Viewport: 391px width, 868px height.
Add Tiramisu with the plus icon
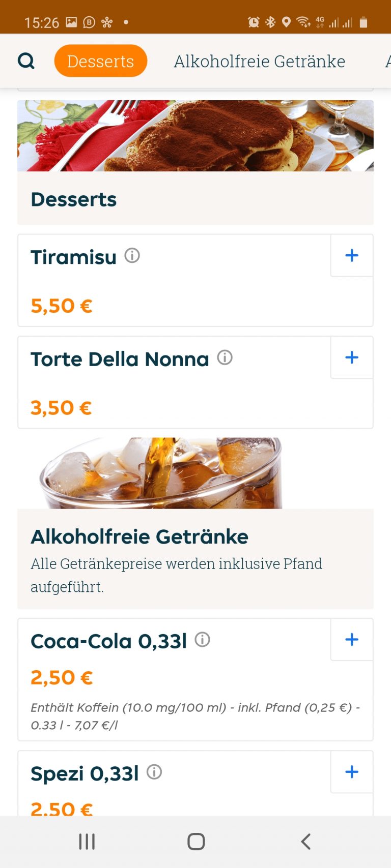(352, 255)
